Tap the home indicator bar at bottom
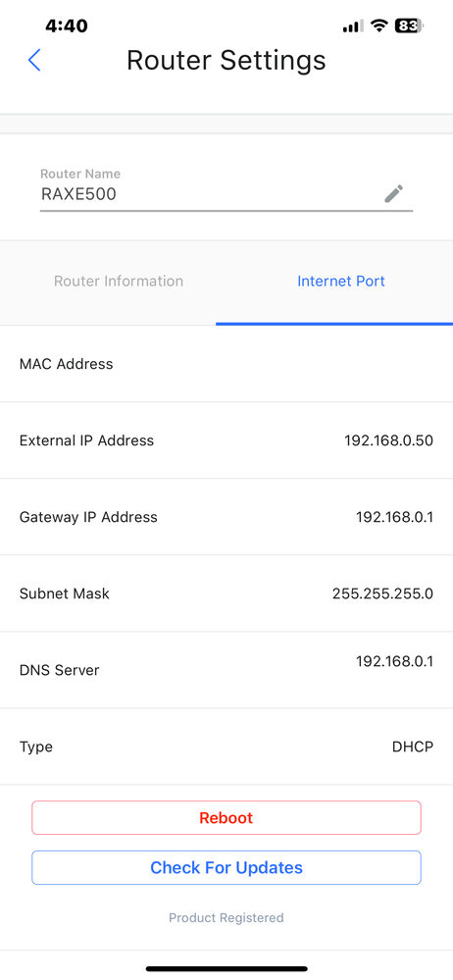Viewport: 453px width, 980px height. (x=226, y=968)
